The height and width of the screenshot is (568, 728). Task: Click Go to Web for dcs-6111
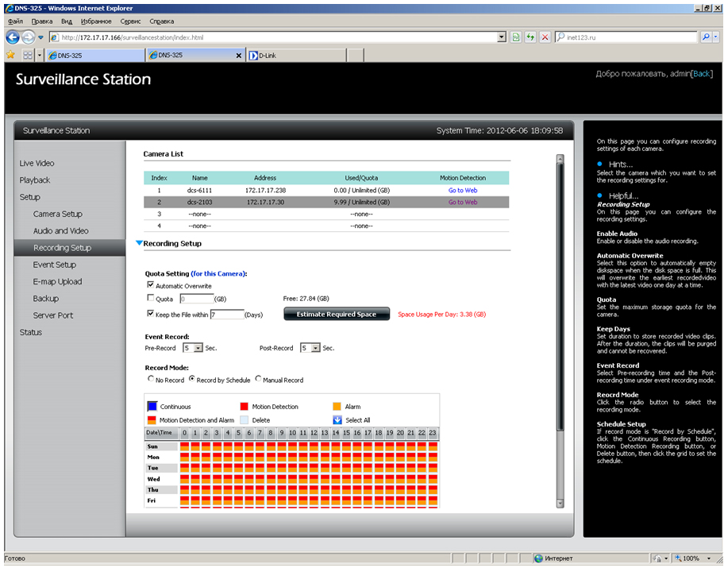click(x=463, y=191)
